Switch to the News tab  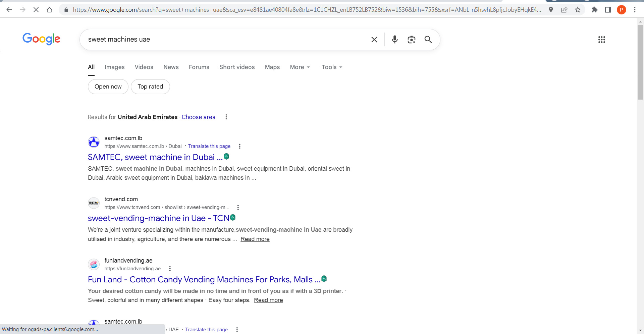171,67
